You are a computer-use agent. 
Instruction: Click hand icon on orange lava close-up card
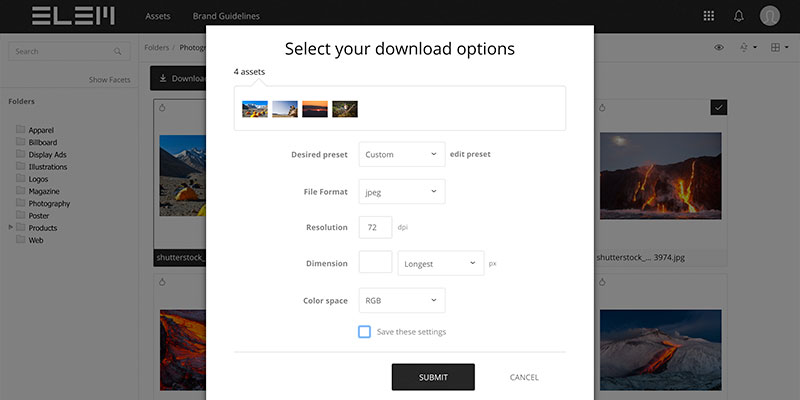point(162,282)
